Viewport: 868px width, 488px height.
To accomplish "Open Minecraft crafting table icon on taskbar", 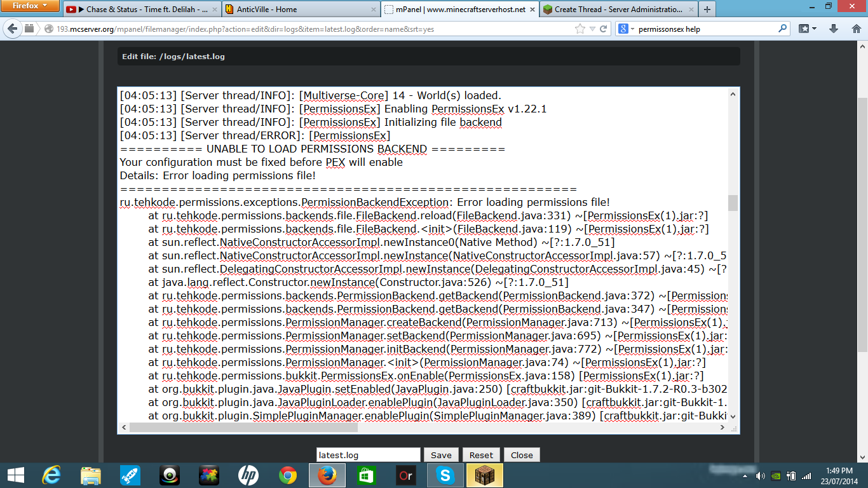I will 485,475.
